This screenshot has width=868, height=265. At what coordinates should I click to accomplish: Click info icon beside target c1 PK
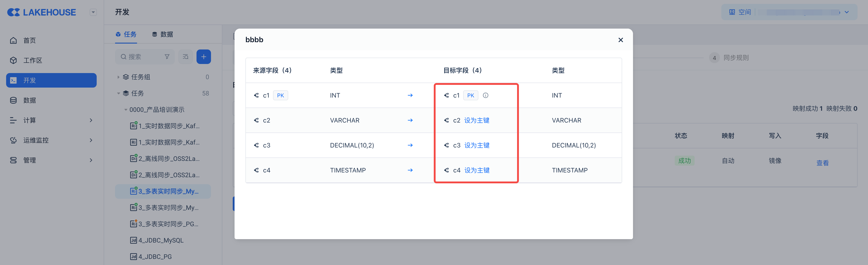[486, 96]
